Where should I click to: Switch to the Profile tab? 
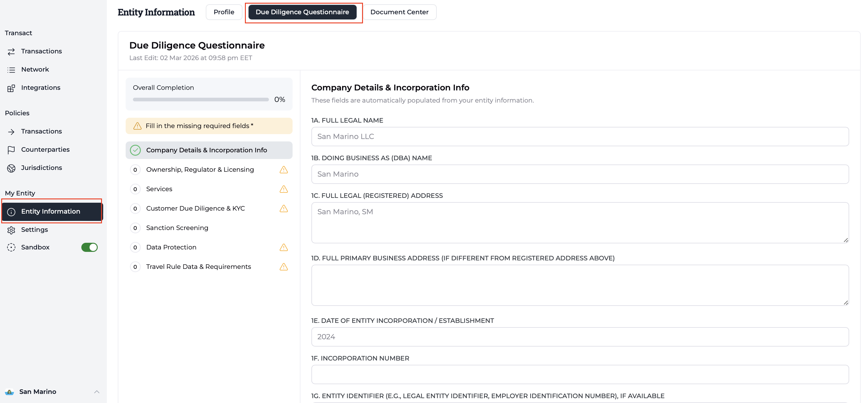click(224, 12)
